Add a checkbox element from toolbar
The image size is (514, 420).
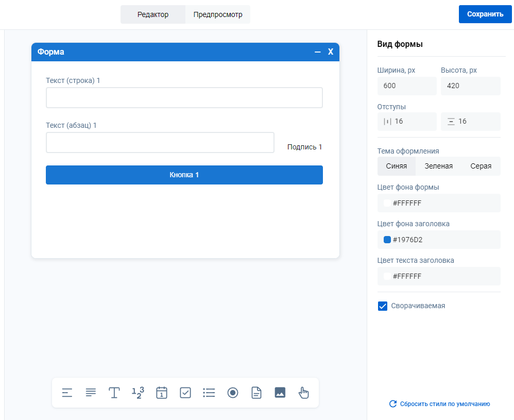click(185, 393)
